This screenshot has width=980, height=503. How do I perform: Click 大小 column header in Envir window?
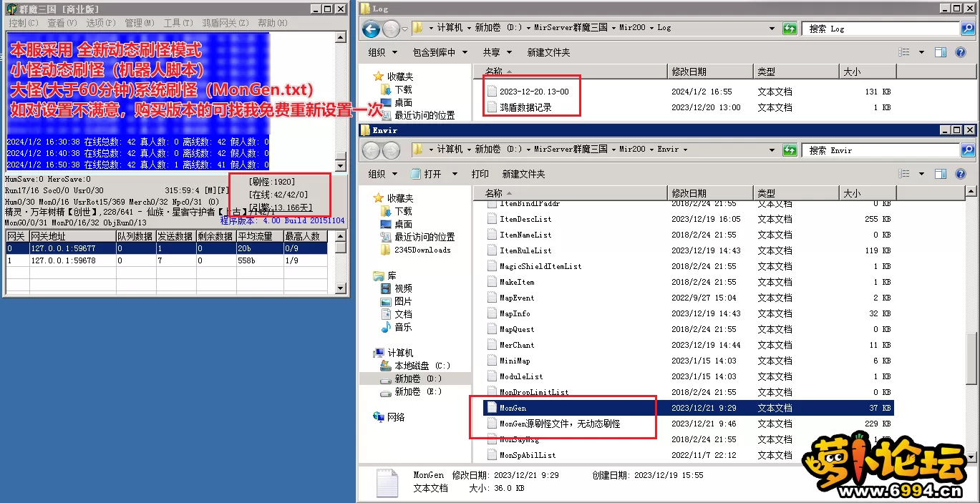click(x=866, y=193)
